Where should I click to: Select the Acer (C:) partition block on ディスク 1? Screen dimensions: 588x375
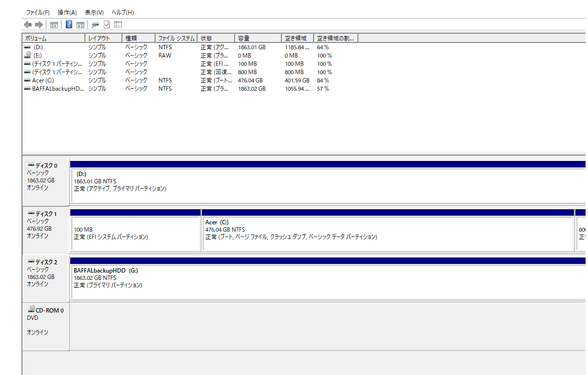[388, 234]
